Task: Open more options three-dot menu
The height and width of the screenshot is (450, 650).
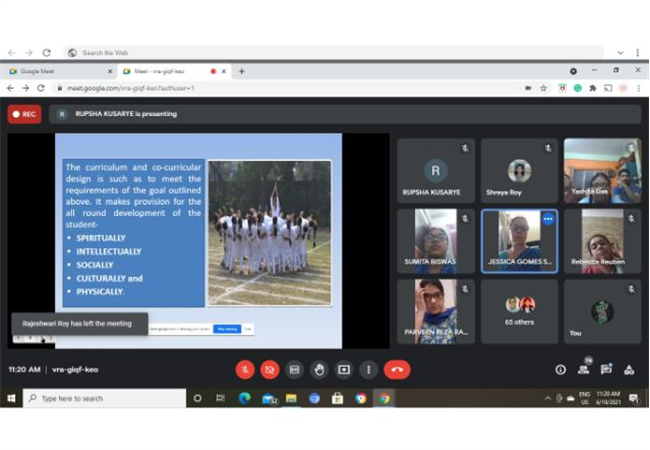Action: (x=368, y=370)
